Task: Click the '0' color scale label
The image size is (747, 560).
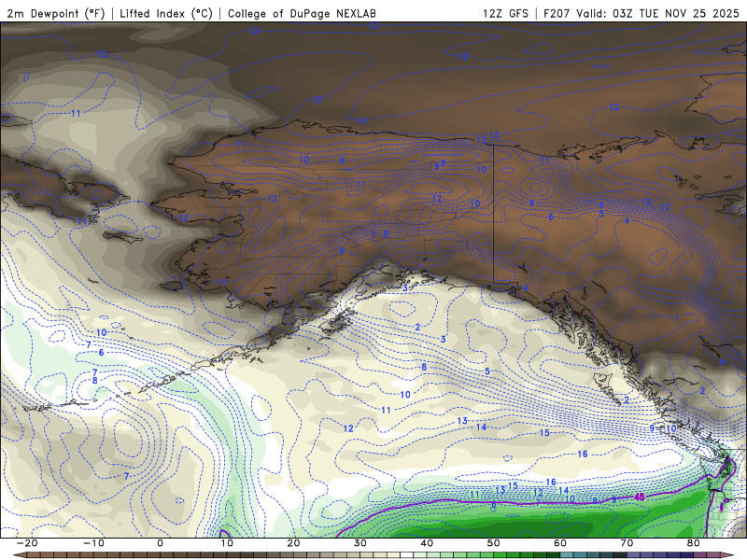Action: [x=160, y=543]
